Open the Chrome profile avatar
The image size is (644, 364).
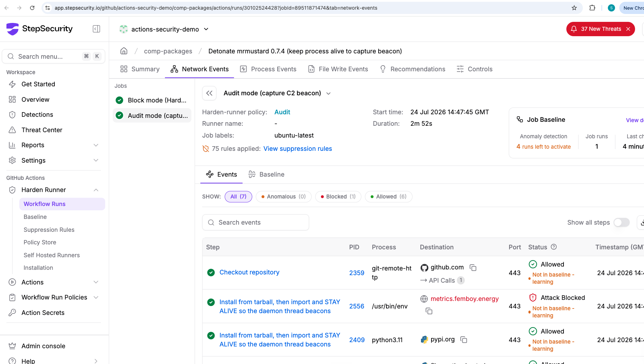coord(611,8)
